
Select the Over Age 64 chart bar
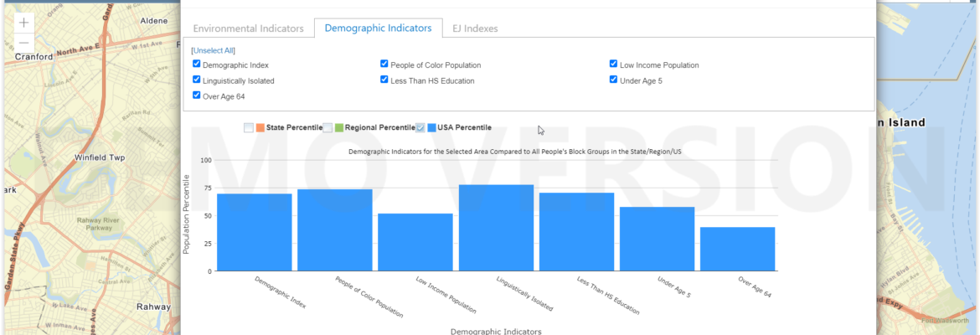(737, 249)
